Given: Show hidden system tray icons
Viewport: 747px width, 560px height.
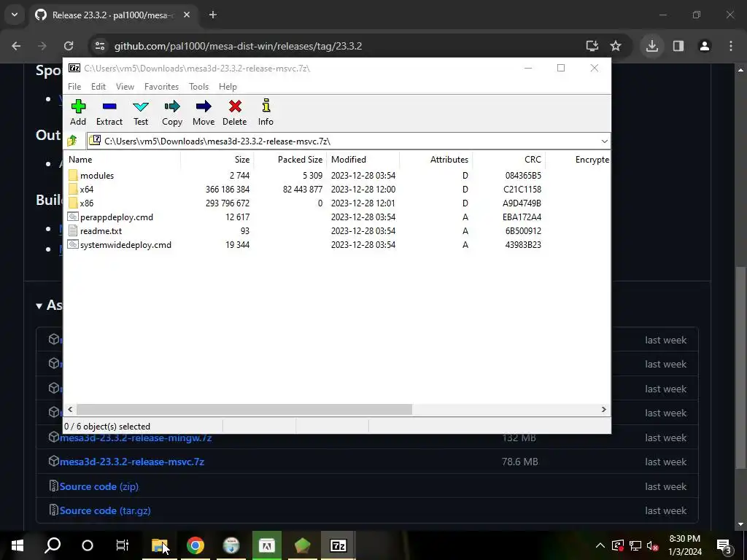Looking at the screenshot, I should point(600,545).
